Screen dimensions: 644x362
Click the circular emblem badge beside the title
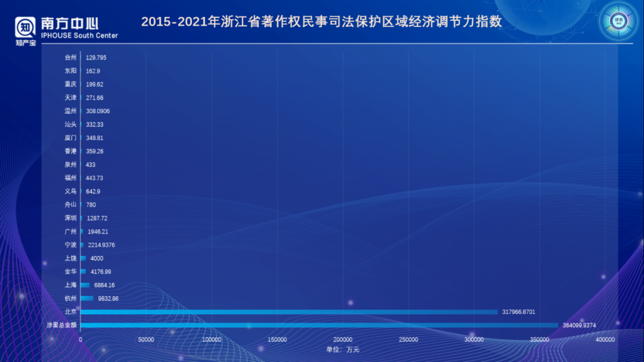pyautogui.click(x=618, y=21)
